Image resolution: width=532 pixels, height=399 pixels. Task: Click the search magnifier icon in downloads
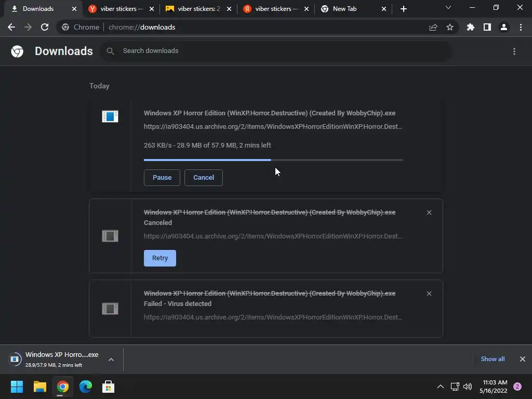click(x=110, y=51)
